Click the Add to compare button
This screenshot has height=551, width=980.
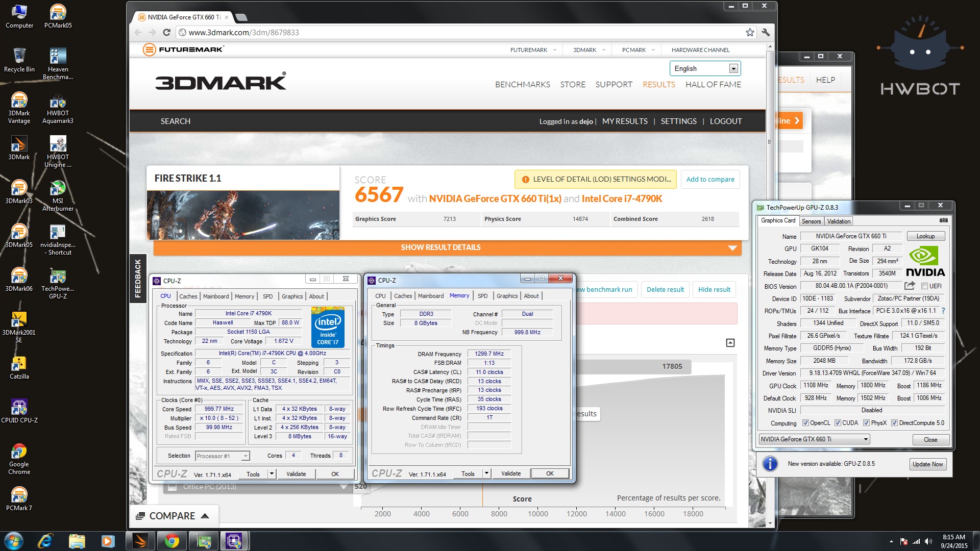710,179
